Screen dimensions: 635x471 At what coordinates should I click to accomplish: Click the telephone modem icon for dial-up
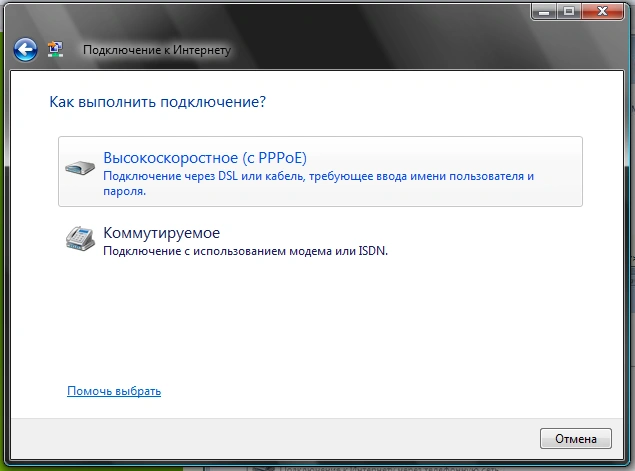point(82,239)
